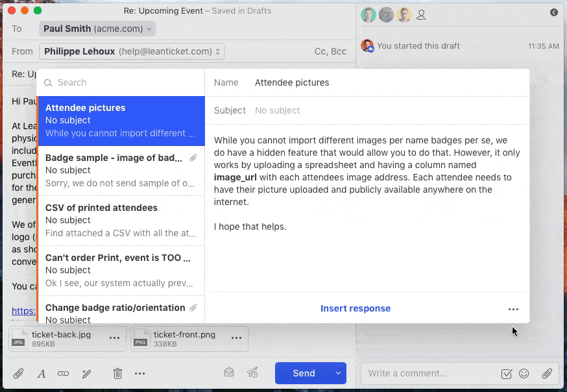The width and height of the screenshot is (567, 392).
Task: Click the Insert response button
Action: coord(355,308)
